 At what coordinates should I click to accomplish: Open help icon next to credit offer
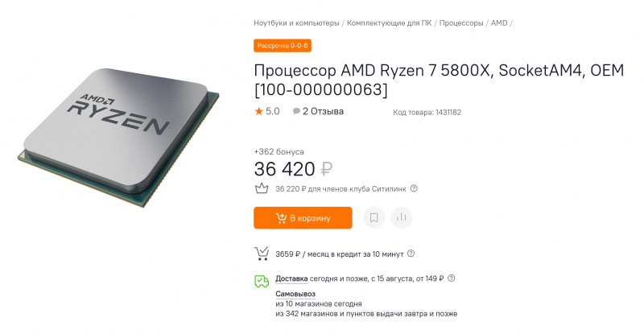(x=411, y=254)
